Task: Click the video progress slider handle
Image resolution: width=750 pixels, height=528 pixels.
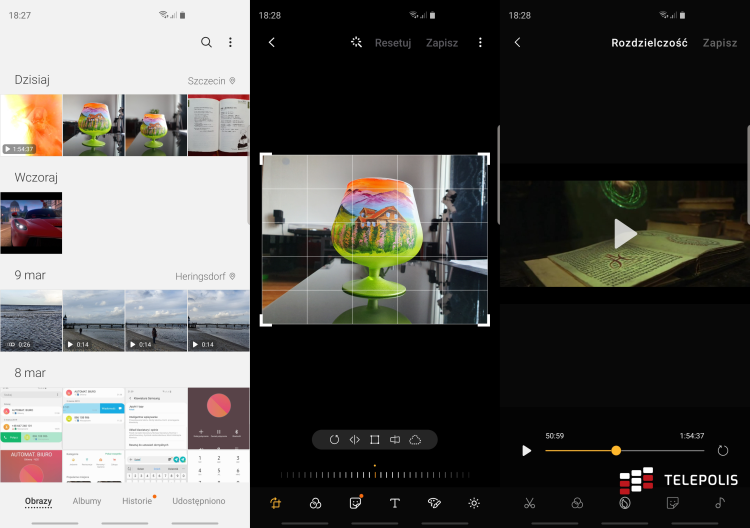Action: [616, 451]
